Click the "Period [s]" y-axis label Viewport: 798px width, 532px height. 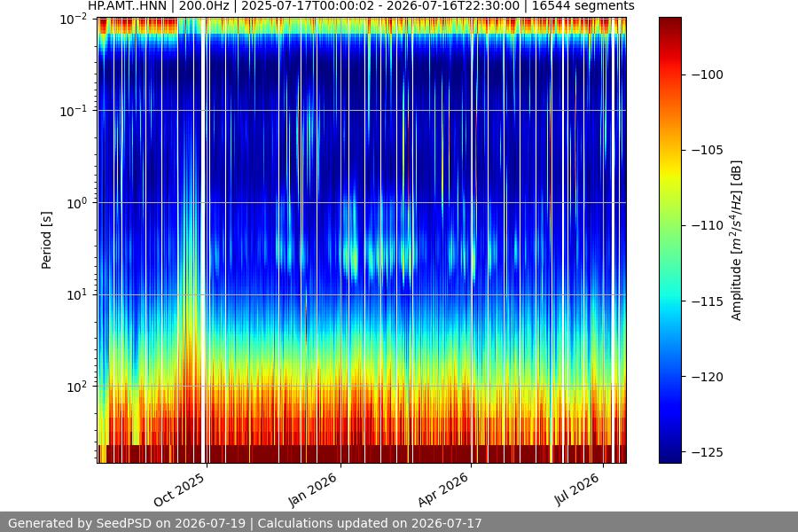[x=46, y=240]
